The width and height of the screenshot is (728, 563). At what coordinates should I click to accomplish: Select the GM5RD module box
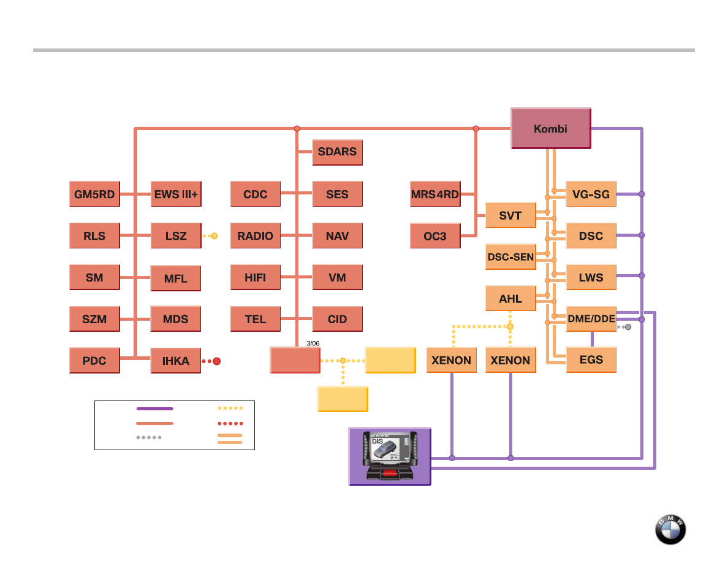point(94,194)
